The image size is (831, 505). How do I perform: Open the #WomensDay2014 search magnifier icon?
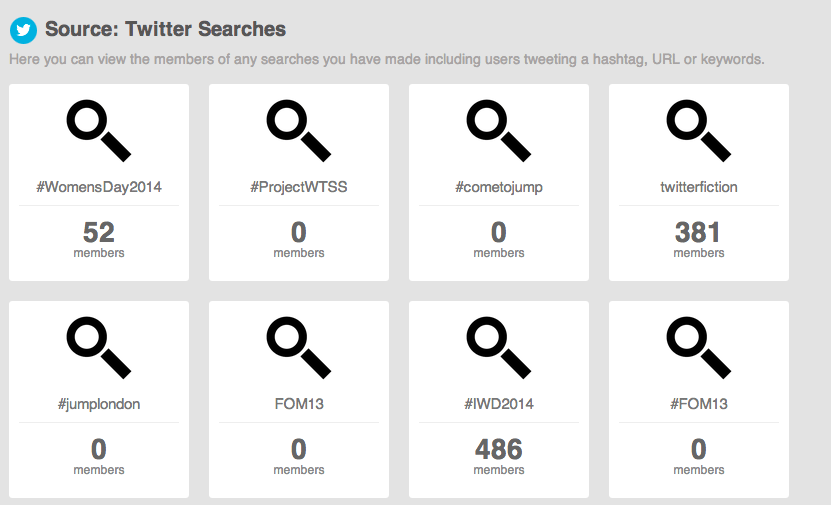click(99, 130)
